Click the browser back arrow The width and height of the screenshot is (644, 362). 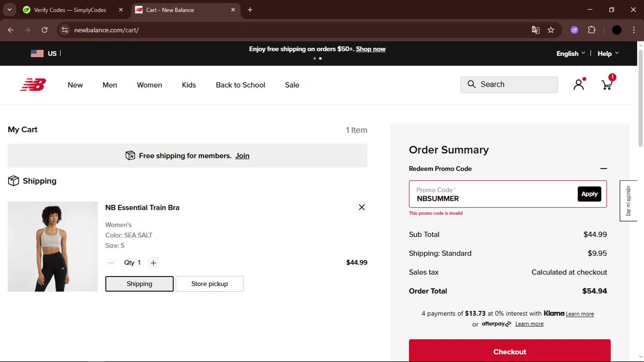tap(11, 30)
